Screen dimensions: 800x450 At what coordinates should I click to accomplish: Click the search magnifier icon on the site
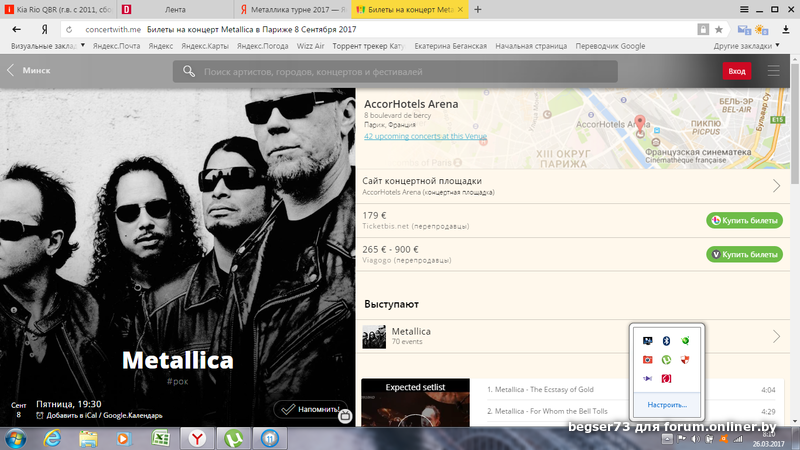tap(189, 71)
